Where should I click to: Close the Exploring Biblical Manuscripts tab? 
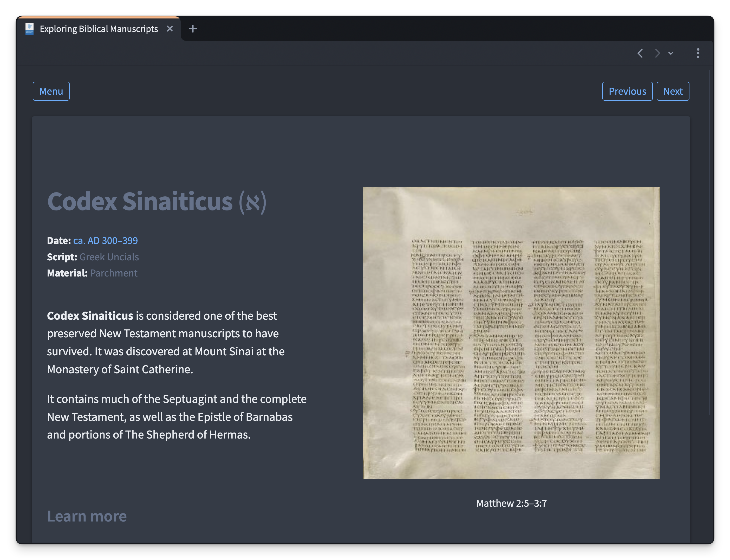coord(170,29)
